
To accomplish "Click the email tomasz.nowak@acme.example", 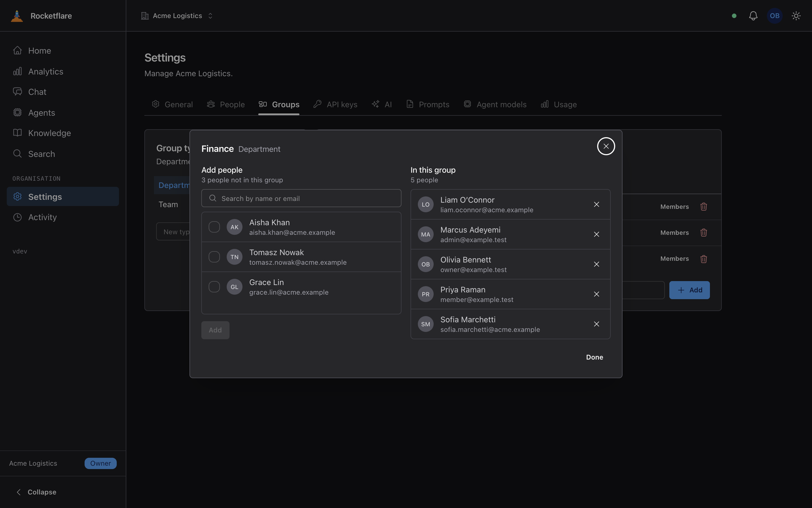I will pyautogui.click(x=298, y=262).
